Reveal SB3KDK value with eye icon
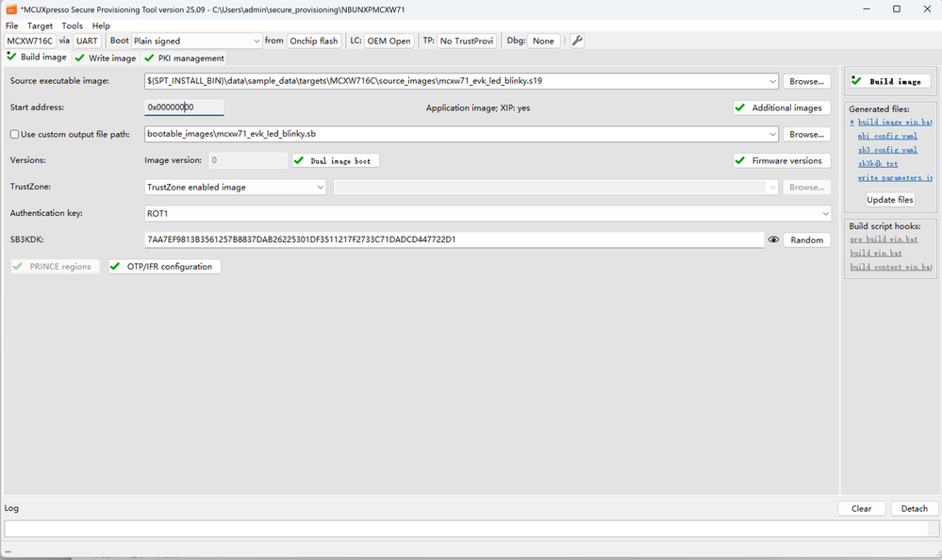 [773, 239]
